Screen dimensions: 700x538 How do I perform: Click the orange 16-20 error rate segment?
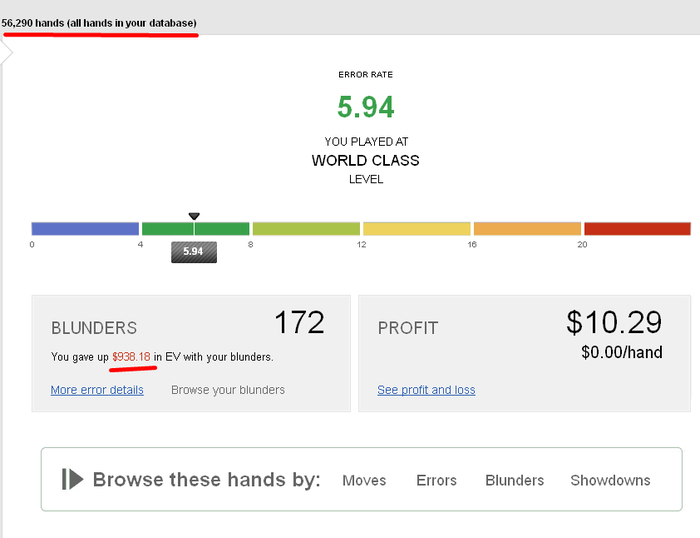tap(527, 229)
